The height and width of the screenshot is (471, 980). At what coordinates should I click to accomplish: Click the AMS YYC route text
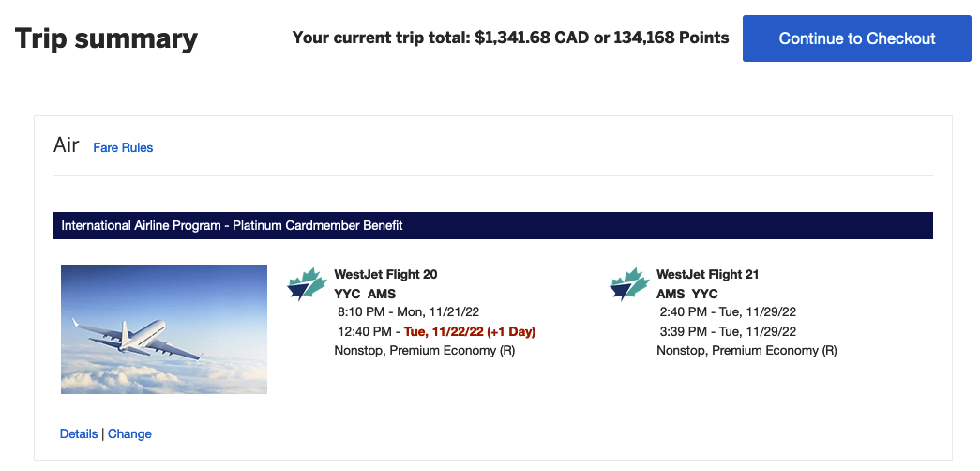point(687,294)
